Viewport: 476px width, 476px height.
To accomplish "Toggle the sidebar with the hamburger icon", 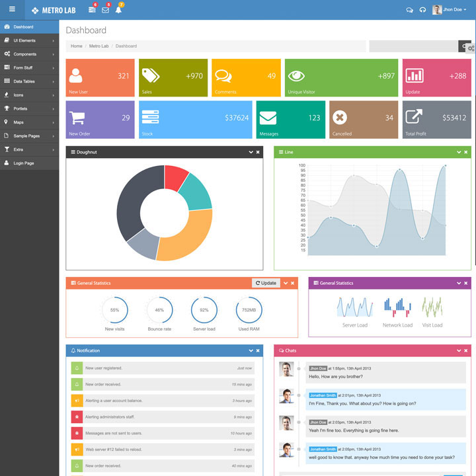I will click(x=12, y=9).
